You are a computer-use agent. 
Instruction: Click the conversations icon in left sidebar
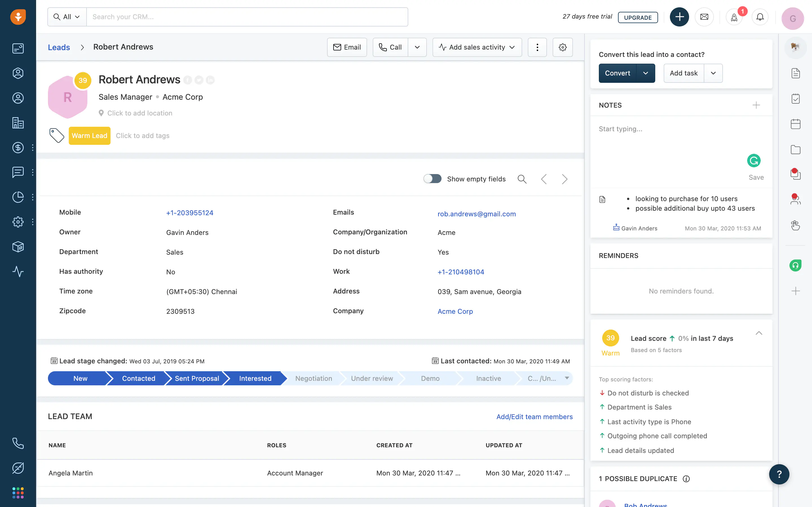click(17, 172)
